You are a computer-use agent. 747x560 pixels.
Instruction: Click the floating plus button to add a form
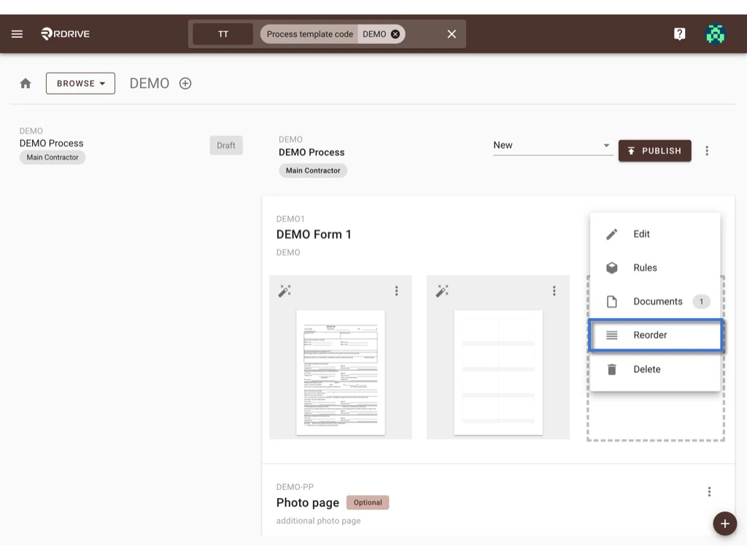pos(724,524)
